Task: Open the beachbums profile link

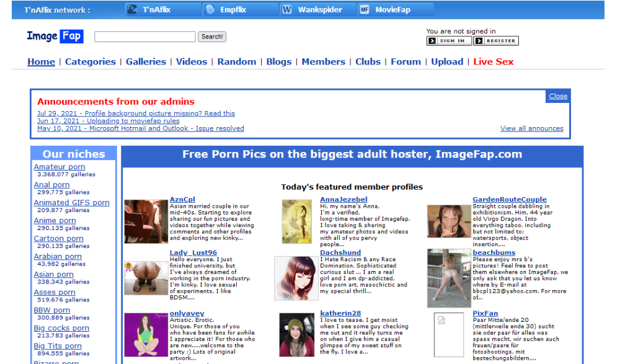Action: pos(494,252)
